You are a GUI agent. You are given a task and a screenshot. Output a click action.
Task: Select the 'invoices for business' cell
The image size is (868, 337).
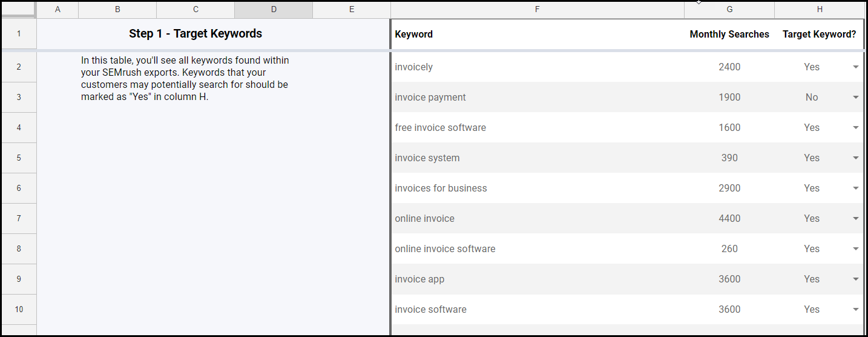(x=538, y=188)
